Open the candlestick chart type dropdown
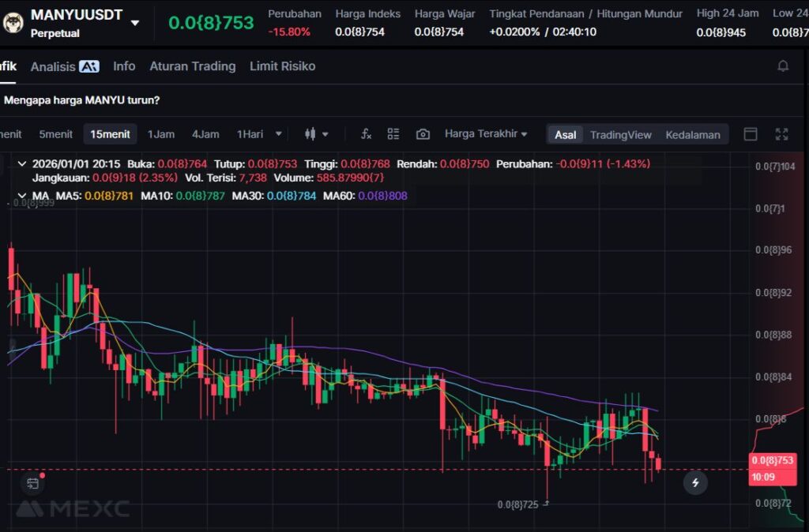Image resolution: width=809 pixels, height=532 pixels. [317, 134]
